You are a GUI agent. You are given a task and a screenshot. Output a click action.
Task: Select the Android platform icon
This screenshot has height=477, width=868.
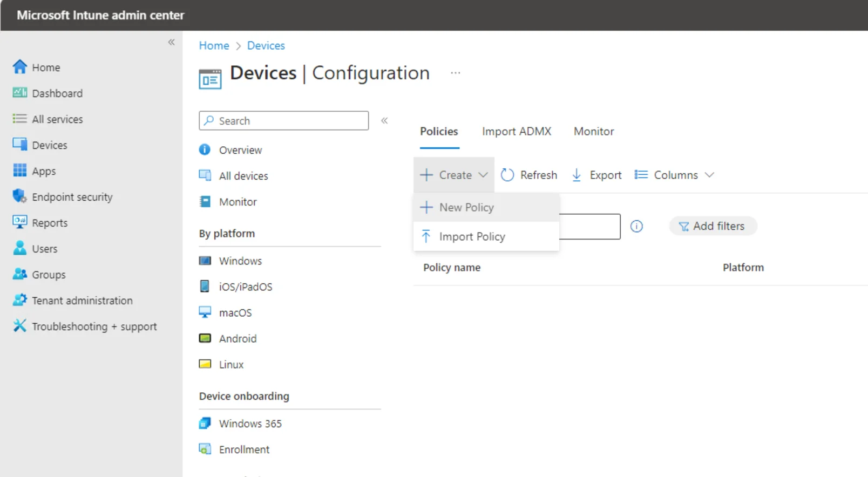pos(205,338)
